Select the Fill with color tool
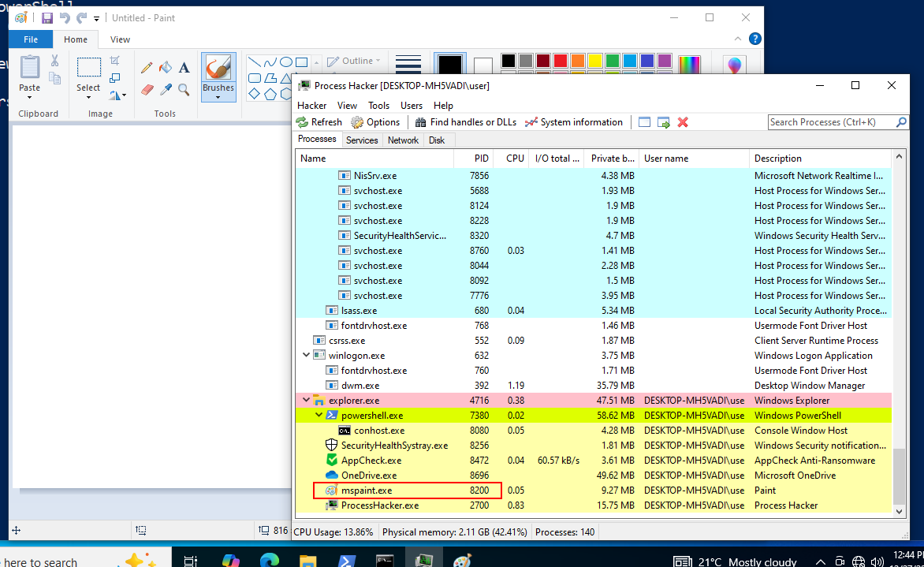Image resolution: width=924 pixels, height=567 pixels. [x=166, y=69]
